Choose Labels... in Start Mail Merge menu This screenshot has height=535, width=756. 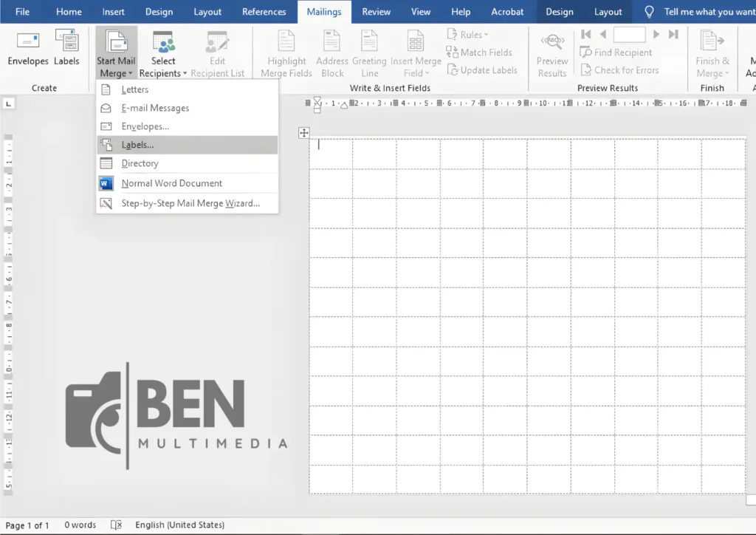pos(137,145)
